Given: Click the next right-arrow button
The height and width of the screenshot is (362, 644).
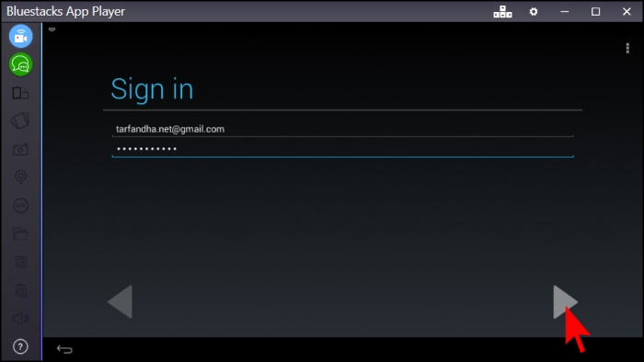Looking at the screenshot, I should [565, 302].
